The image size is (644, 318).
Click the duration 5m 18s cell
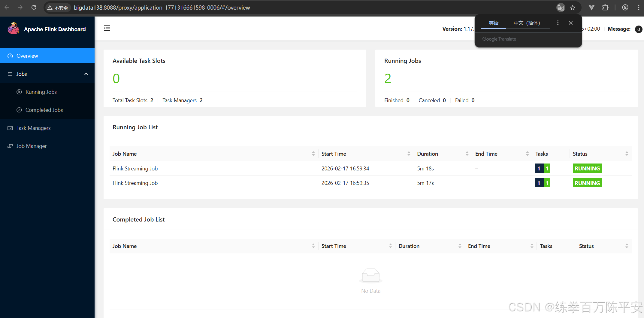click(x=425, y=169)
